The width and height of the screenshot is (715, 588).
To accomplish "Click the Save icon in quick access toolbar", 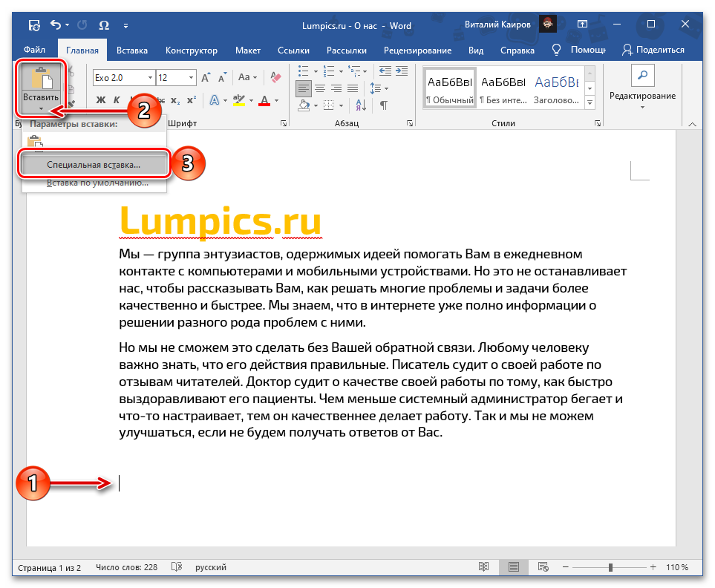I will coord(34,25).
